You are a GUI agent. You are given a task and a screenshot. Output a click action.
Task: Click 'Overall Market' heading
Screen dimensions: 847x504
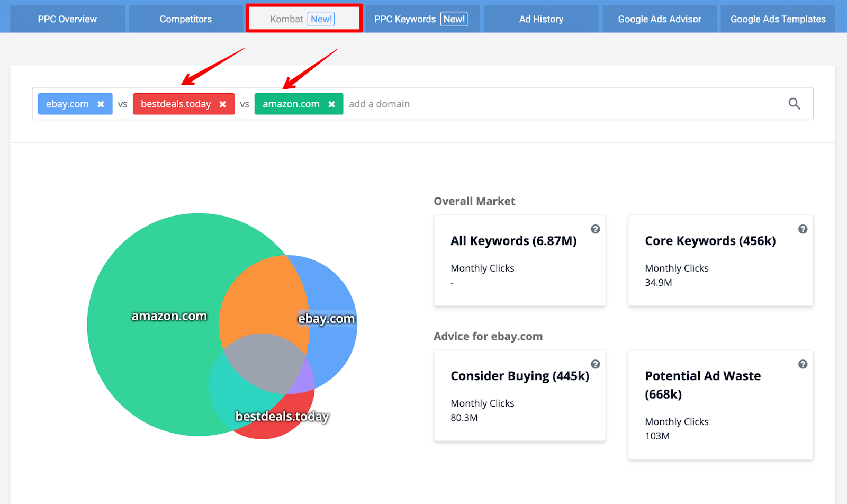coord(474,201)
